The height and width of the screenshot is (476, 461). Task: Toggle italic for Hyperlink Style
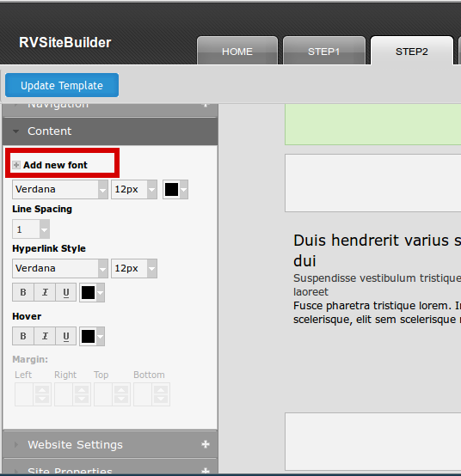coord(45,292)
